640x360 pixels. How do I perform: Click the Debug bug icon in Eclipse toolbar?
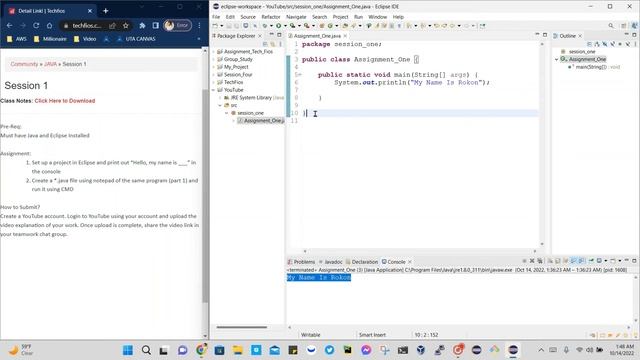click(264, 26)
